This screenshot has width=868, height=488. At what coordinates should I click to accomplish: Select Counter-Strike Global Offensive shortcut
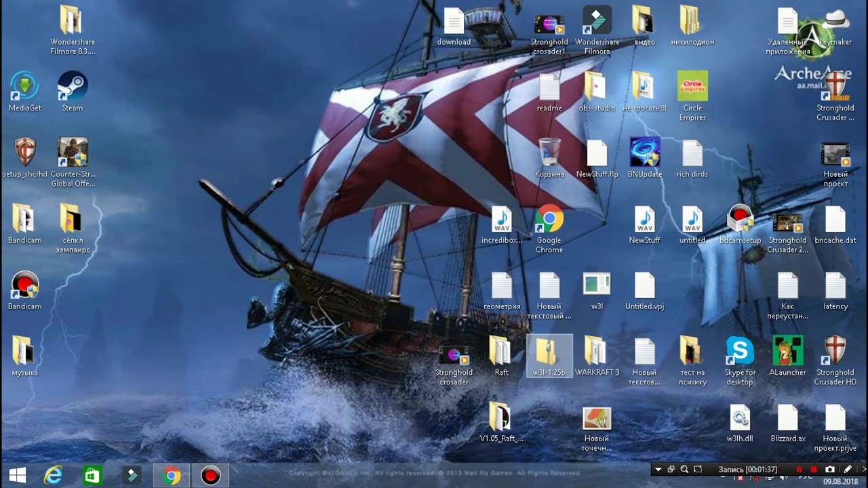click(x=73, y=163)
